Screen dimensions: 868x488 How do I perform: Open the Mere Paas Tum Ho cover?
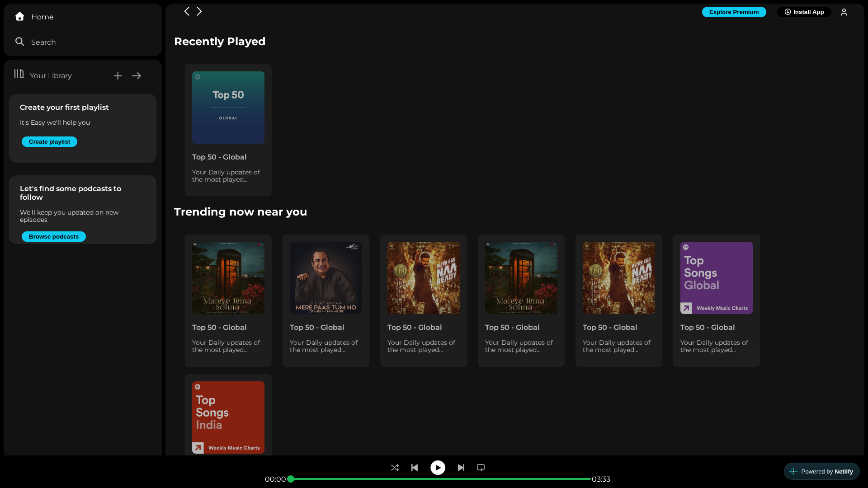(326, 278)
